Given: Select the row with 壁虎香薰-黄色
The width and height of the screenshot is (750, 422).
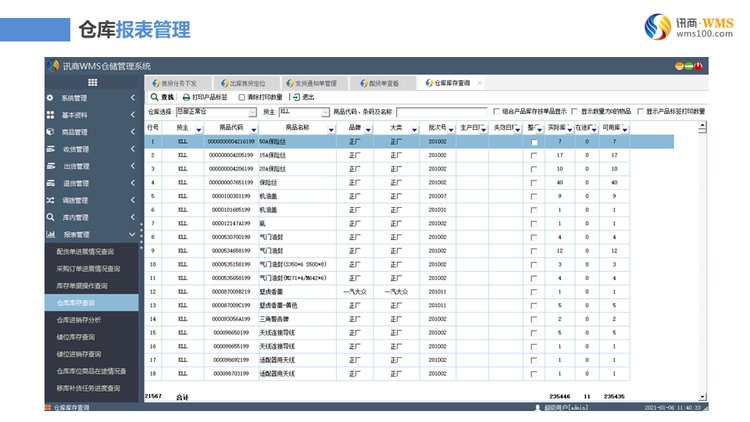Looking at the screenshot, I should point(386,305).
